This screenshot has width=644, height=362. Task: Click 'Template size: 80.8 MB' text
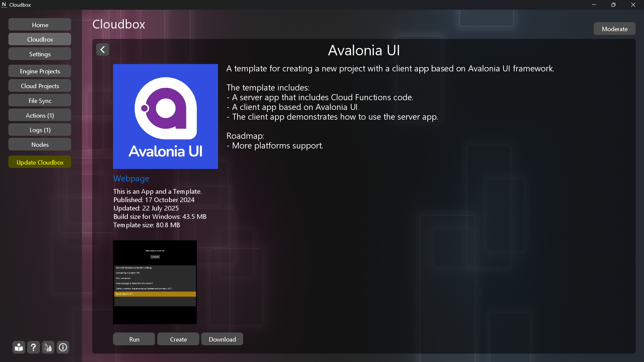pos(147,225)
